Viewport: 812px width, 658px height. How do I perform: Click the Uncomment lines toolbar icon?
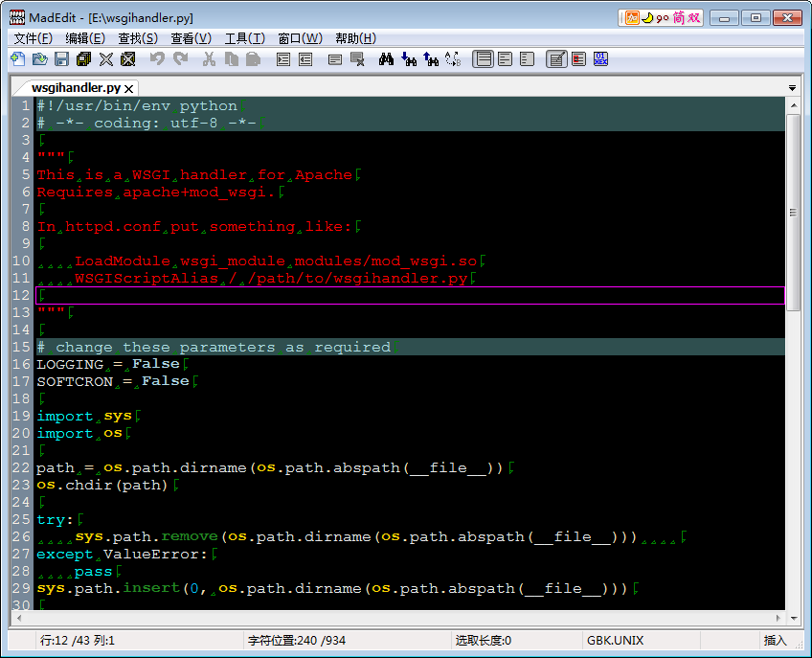click(357, 59)
